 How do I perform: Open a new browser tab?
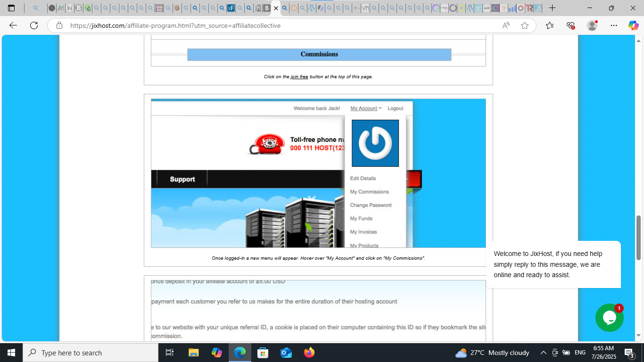point(552,8)
